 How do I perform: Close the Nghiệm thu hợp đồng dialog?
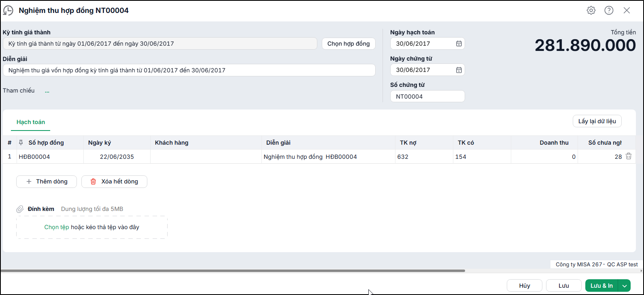tap(627, 11)
